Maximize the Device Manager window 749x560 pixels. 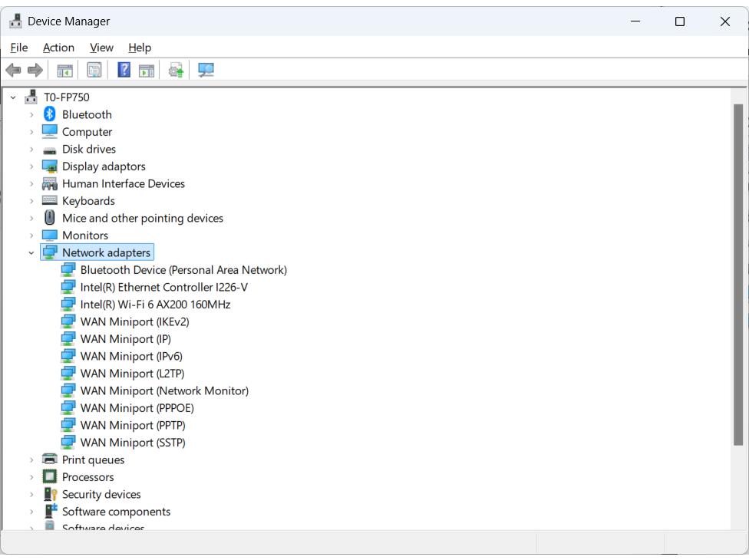point(680,21)
